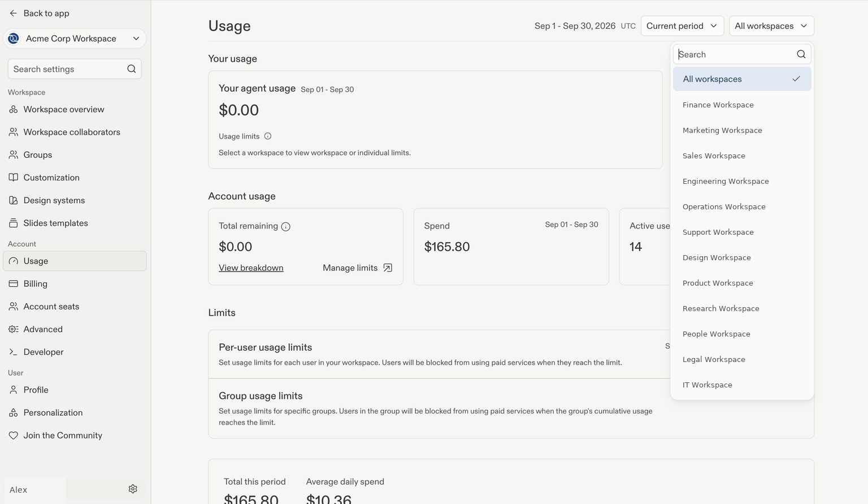Image resolution: width=868 pixels, height=504 pixels.
Task: Click the Account seats icon
Action: (x=14, y=306)
